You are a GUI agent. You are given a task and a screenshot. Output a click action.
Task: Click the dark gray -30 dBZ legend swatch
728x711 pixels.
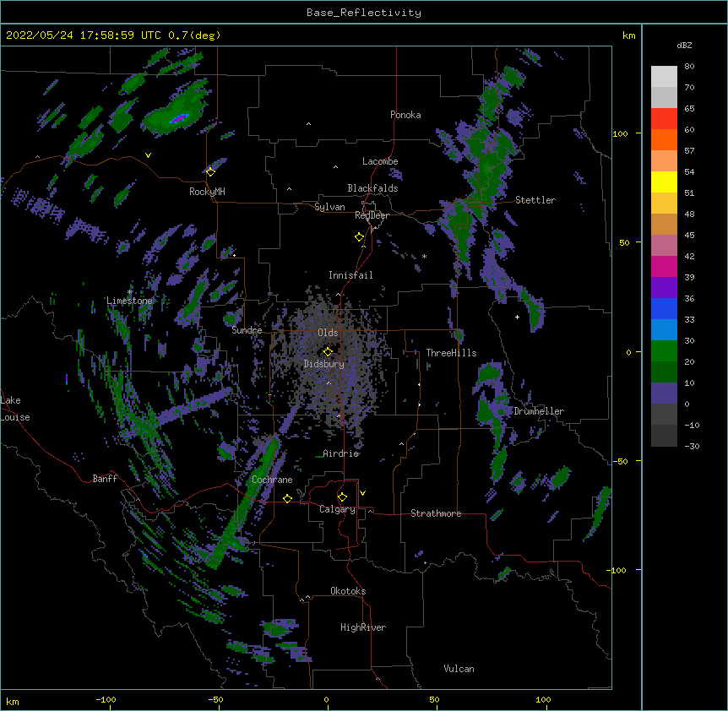tap(664, 436)
